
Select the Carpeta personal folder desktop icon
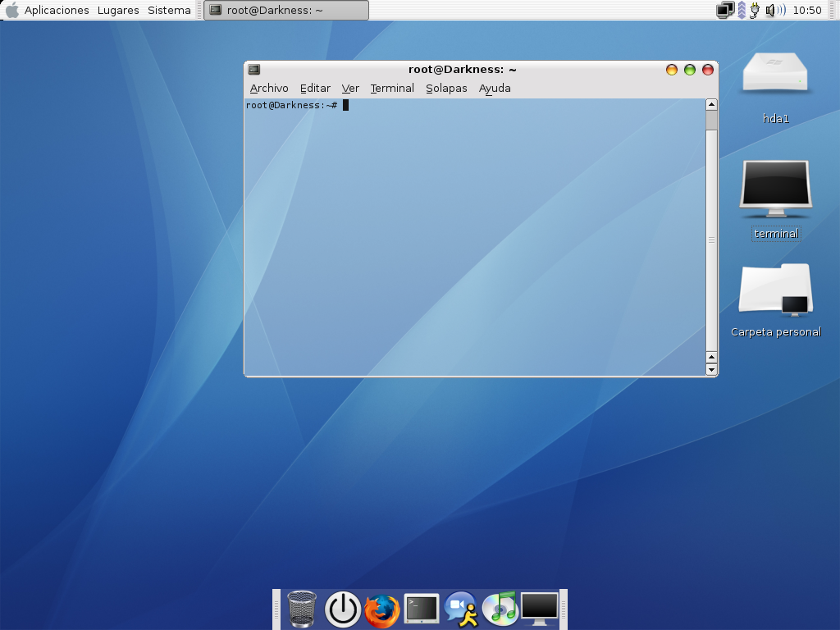click(776, 288)
